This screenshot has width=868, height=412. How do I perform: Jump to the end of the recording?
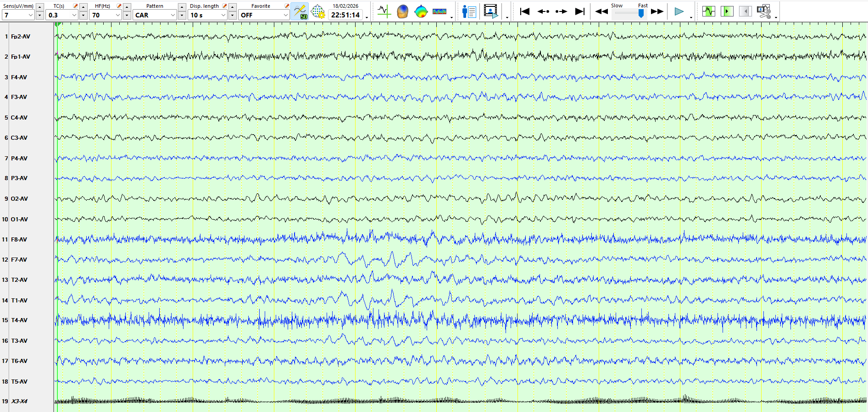580,11
